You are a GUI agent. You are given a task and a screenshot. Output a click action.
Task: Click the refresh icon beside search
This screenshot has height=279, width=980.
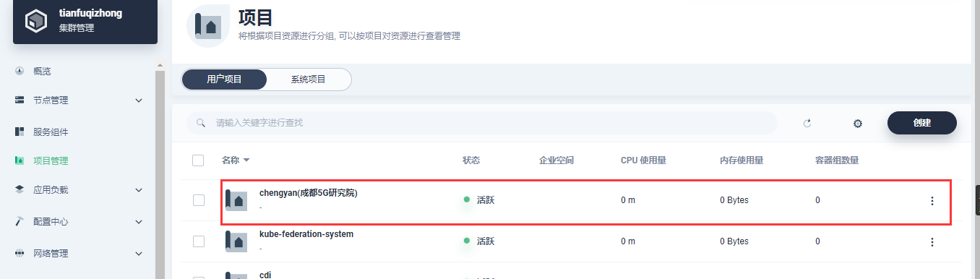807,124
